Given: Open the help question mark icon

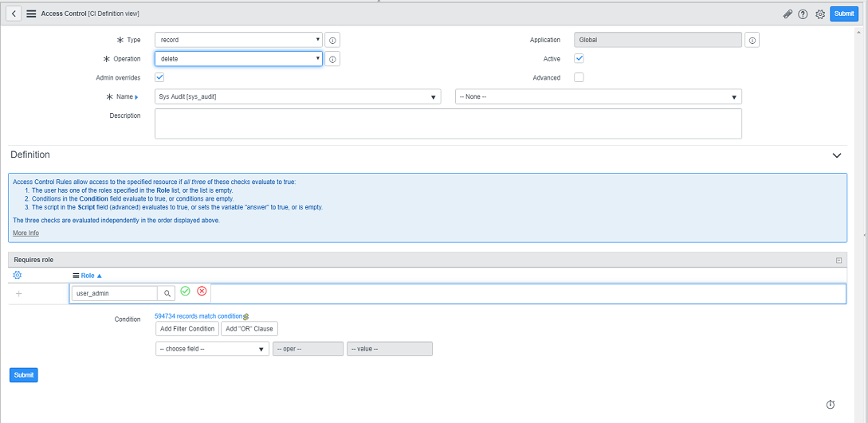Looking at the screenshot, I should 803,14.
